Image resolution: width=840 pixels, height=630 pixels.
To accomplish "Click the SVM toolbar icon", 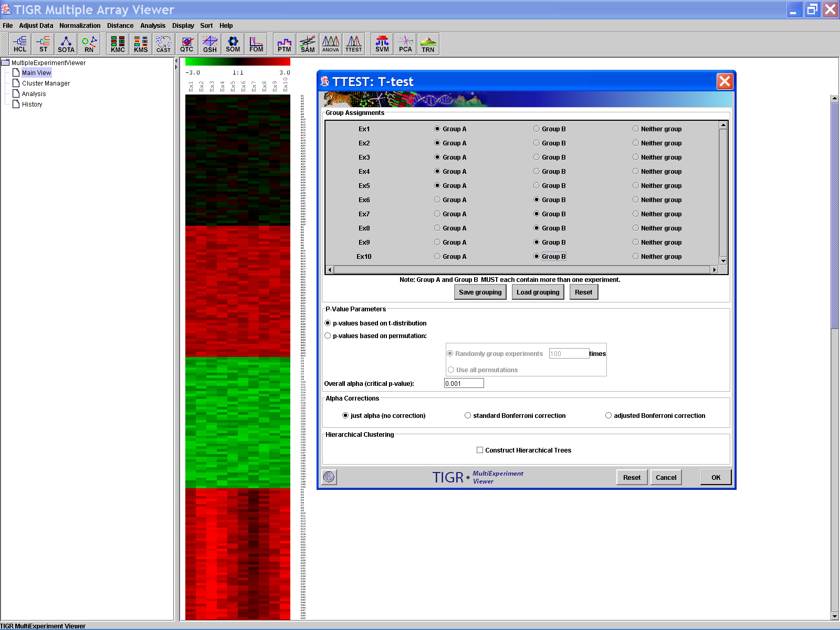I will (x=382, y=44).
